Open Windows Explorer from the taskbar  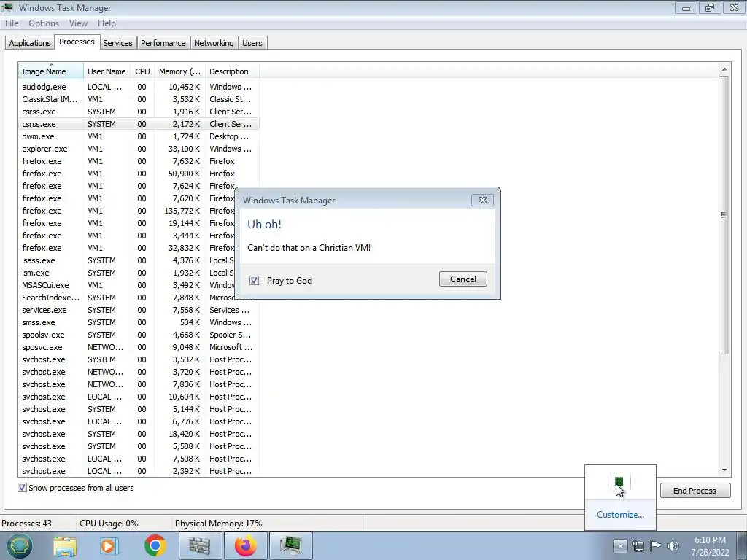[65, 546]
